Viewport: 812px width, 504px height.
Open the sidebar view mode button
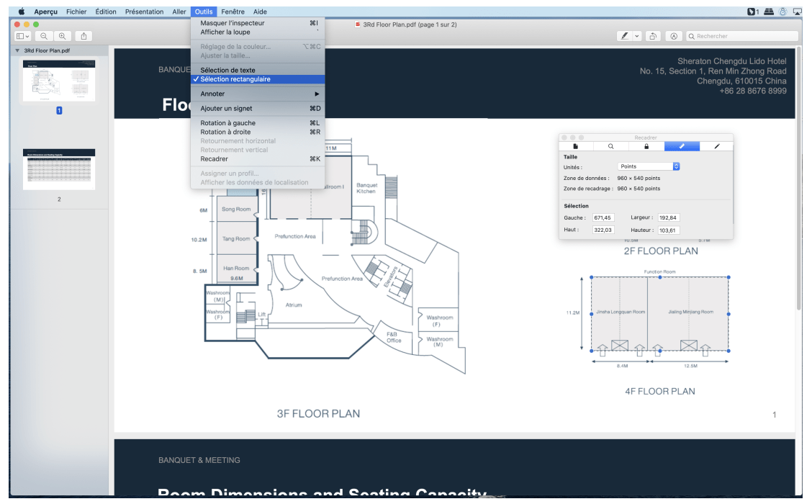click(22, 36)
